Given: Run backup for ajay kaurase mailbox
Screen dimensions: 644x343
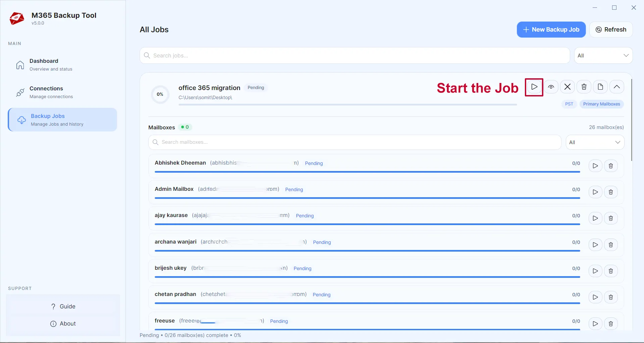Looking at the screenshot, I should coord(595,218).
